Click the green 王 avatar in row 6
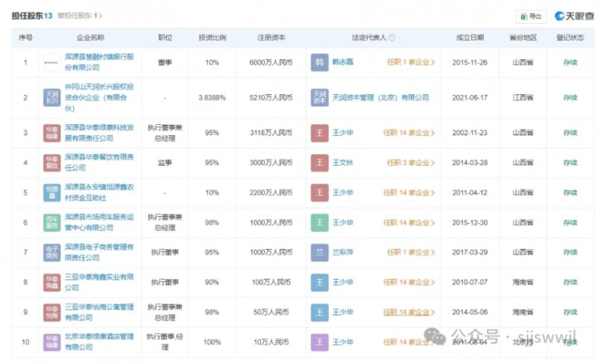Screen dimensions: 598x364 (320, 223)
